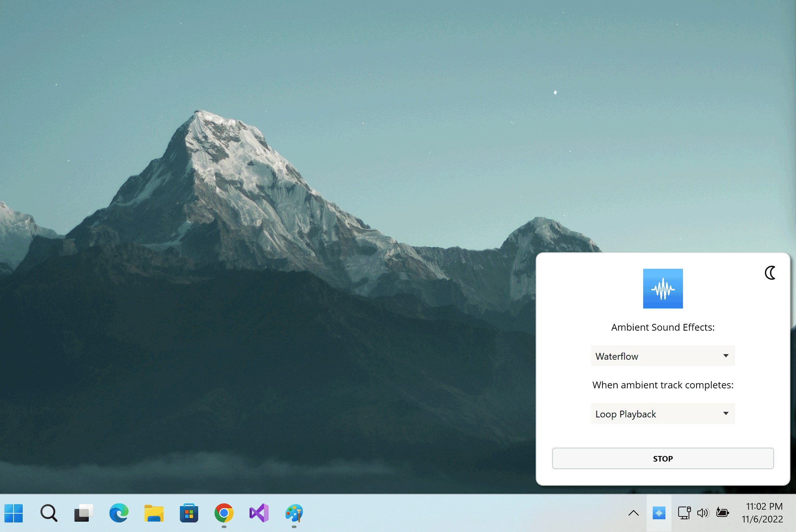The image size is (796, 532).
Task: Click the battery status tray icon
Action: pyautogui.click(x=722, y=513)
